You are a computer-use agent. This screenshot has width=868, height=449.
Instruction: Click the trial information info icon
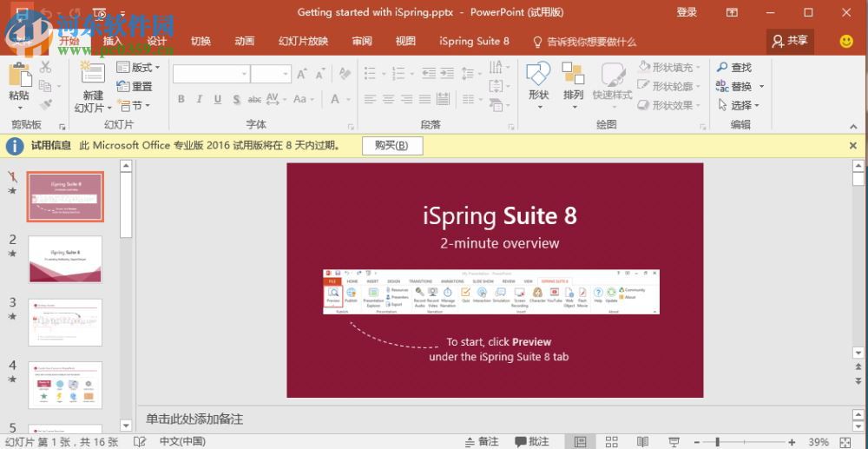pyautogui.click(x=15, y=146)
